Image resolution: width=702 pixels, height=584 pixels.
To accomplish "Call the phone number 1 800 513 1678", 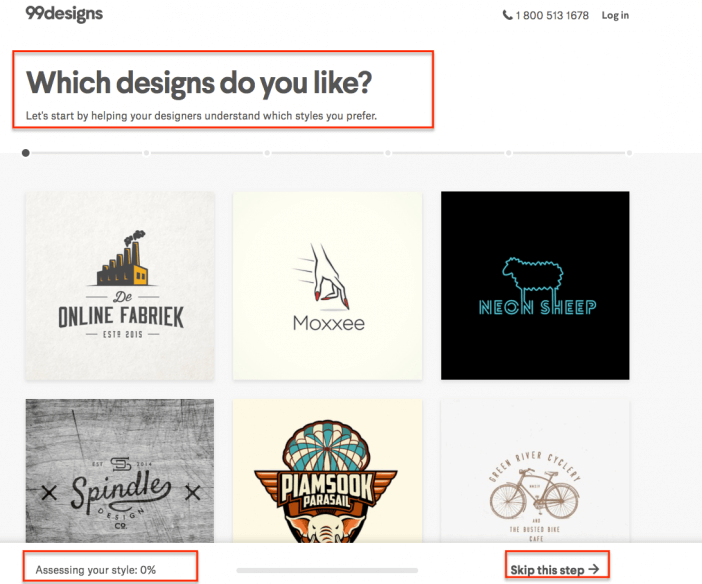I will click(x=552, y=16).
